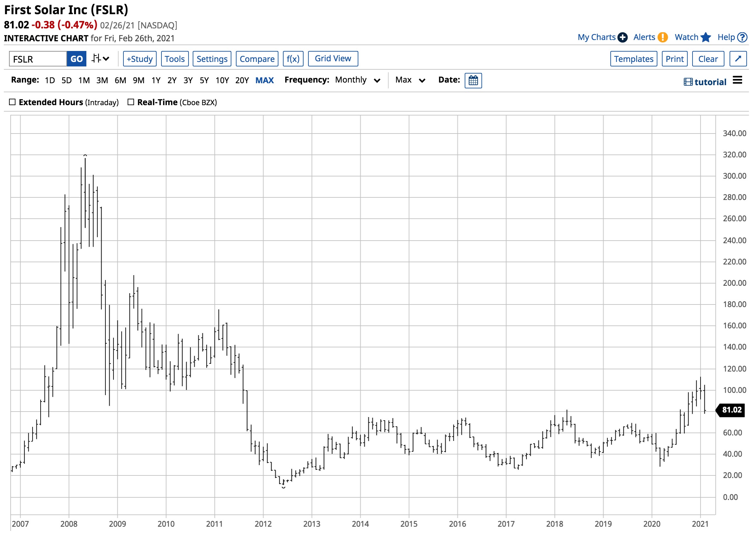Open the Templates button
Viewport: 756px width, 538px height.
634,59
